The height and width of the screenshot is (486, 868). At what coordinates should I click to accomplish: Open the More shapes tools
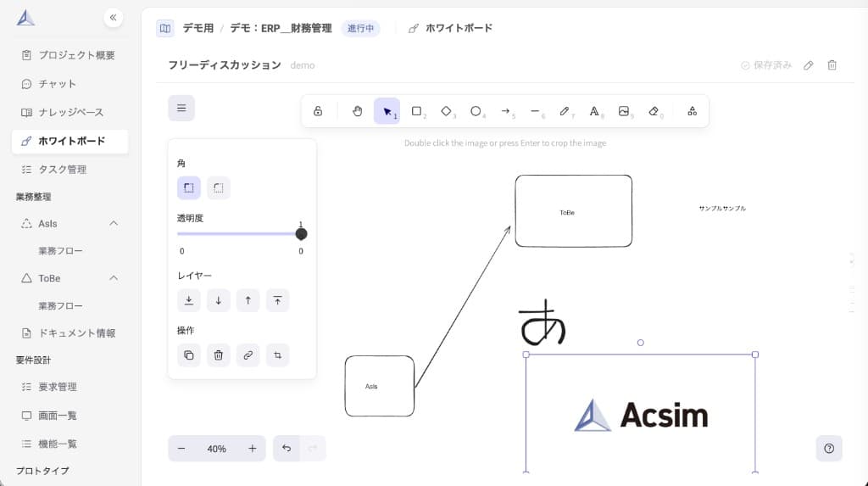(692, 111)
